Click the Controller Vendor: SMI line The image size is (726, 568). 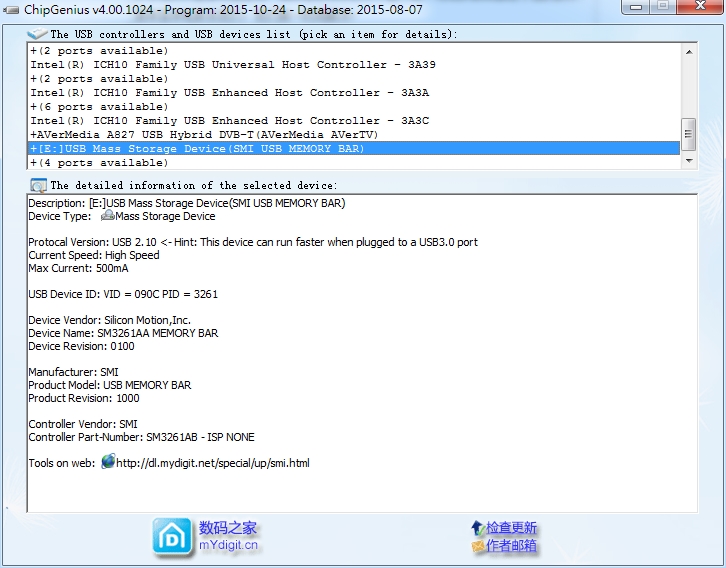pyautogui.click(x=83, y=424)
